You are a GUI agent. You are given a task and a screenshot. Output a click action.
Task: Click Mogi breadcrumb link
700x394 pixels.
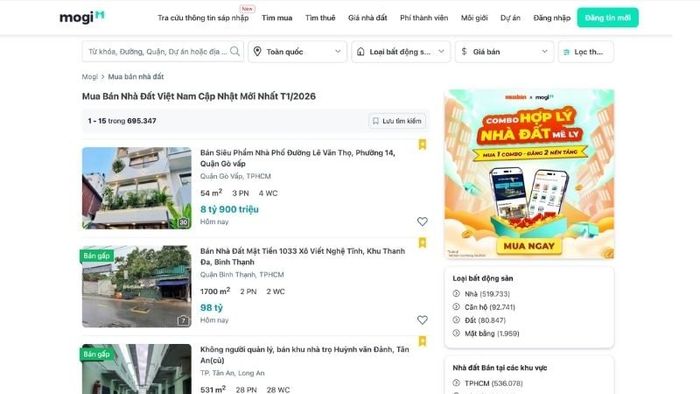[90, 77]
